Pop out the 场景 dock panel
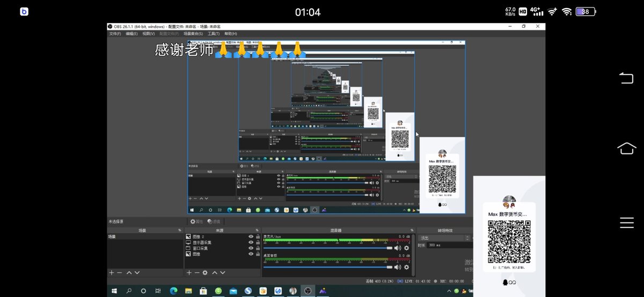This screenshot has width=644, height=297. pos(180,231)
